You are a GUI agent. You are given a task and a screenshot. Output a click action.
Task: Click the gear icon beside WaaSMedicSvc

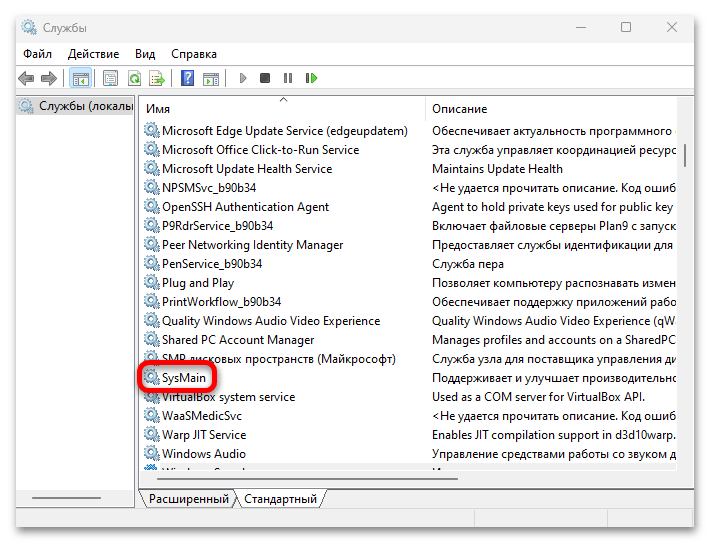[x=152, y=415]
